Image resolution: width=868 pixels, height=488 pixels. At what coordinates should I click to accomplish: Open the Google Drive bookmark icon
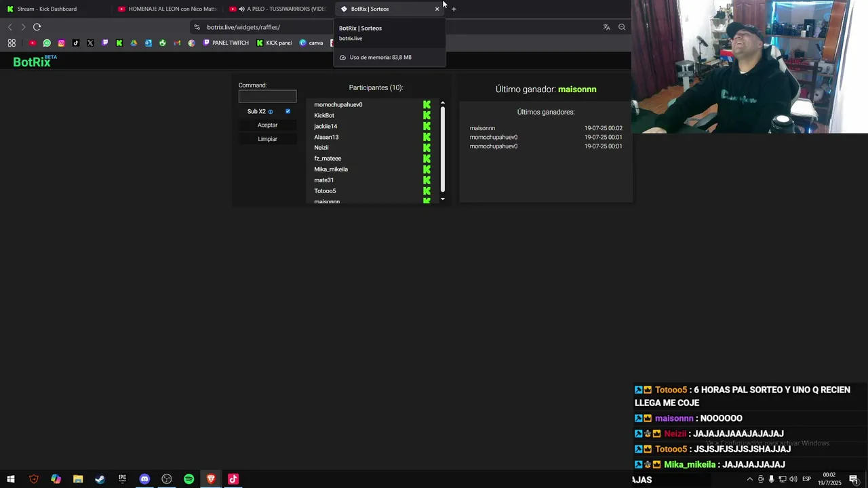tap(134, 43)
